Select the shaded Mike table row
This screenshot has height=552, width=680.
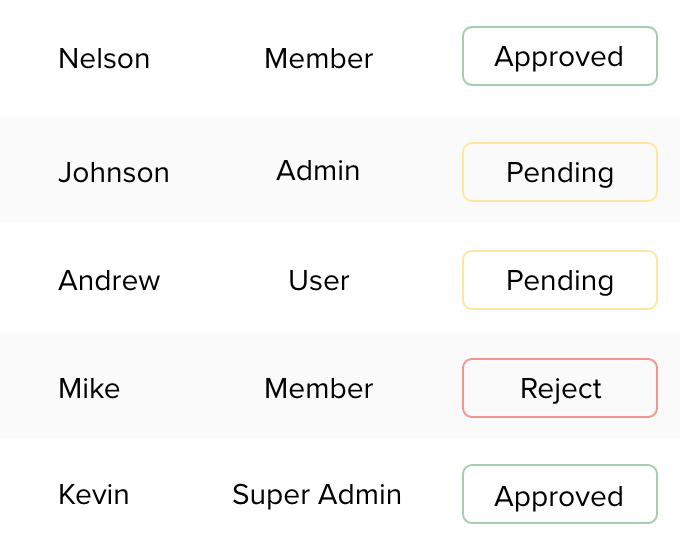(x=340, y=385)
